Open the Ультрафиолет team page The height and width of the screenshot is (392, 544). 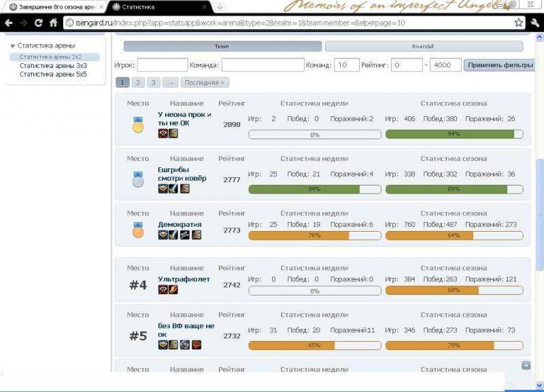tap(184, 279)
